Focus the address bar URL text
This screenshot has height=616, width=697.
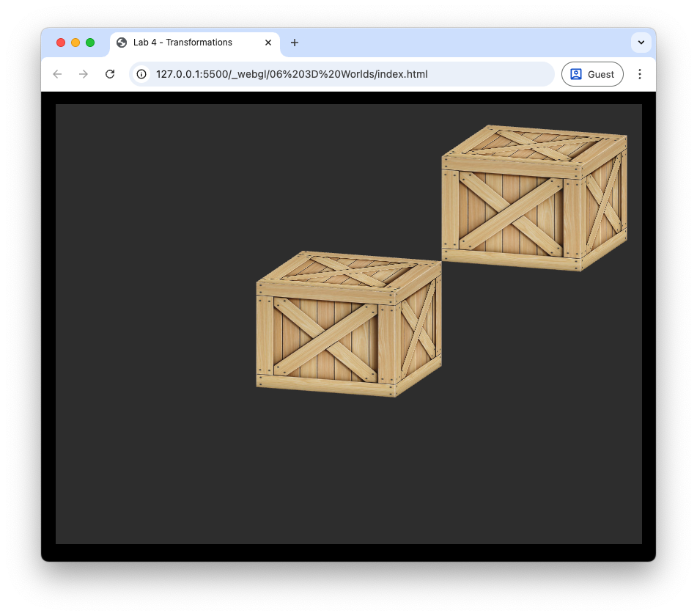tap(292, 74)
